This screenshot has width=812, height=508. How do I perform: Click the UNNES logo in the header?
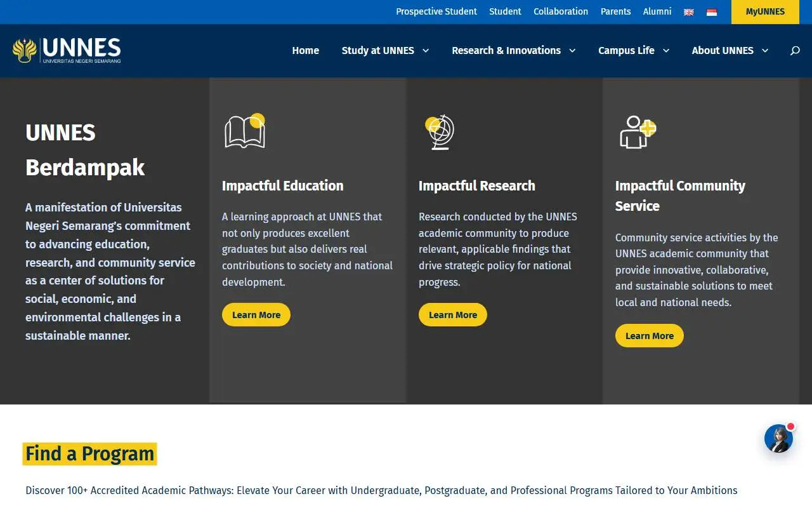(67, 51)
